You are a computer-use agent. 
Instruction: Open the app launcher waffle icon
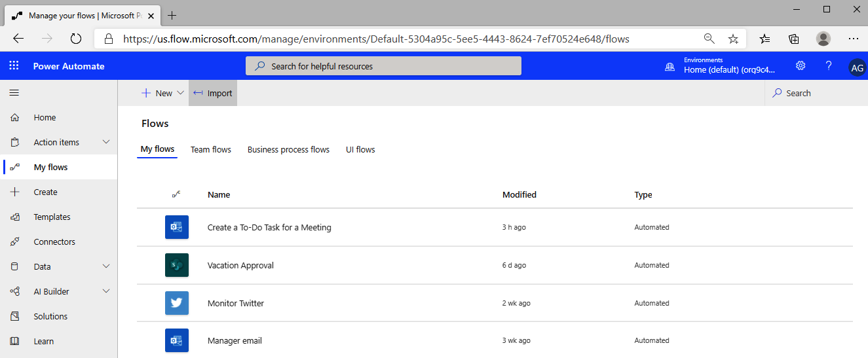14,66
